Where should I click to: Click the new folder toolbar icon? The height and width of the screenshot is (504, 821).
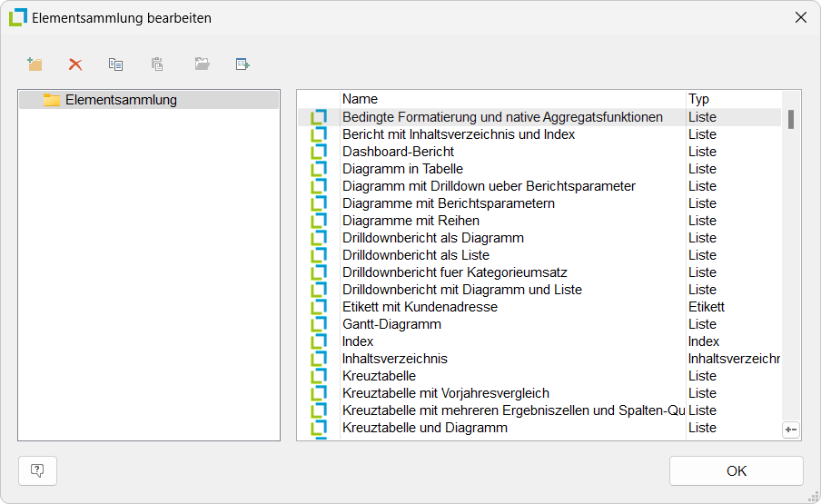coord(35,64)
